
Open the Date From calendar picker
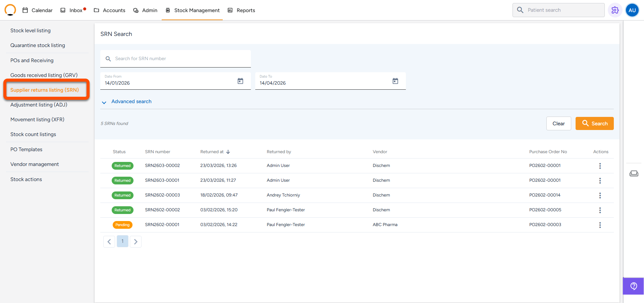pyautogui.click(x=240, y=81)
